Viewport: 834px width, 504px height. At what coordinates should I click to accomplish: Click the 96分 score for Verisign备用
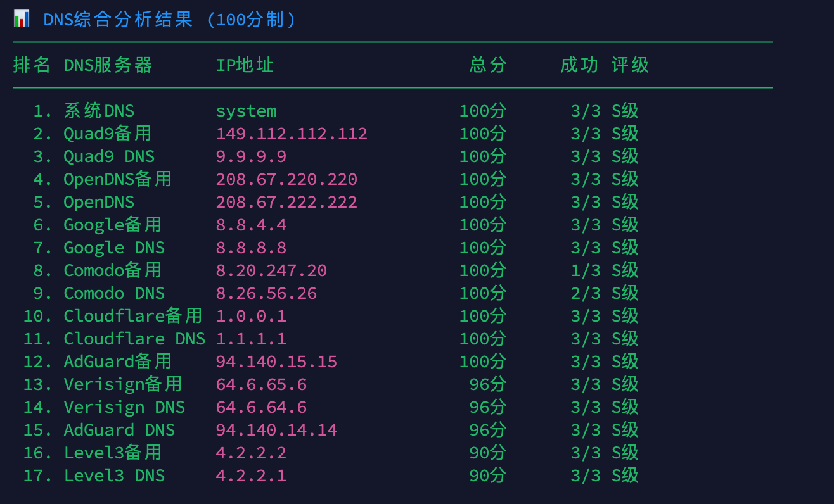click(x=488, y=384)
